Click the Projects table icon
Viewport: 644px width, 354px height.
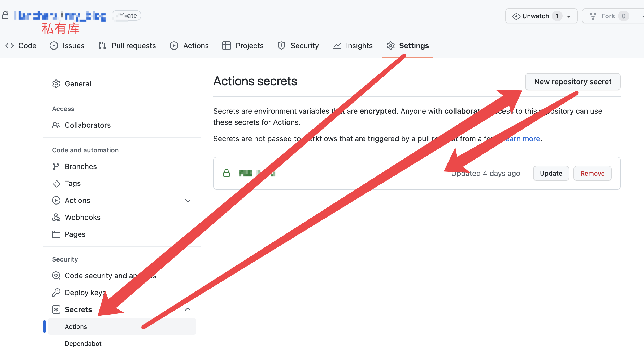pos(226,46)
